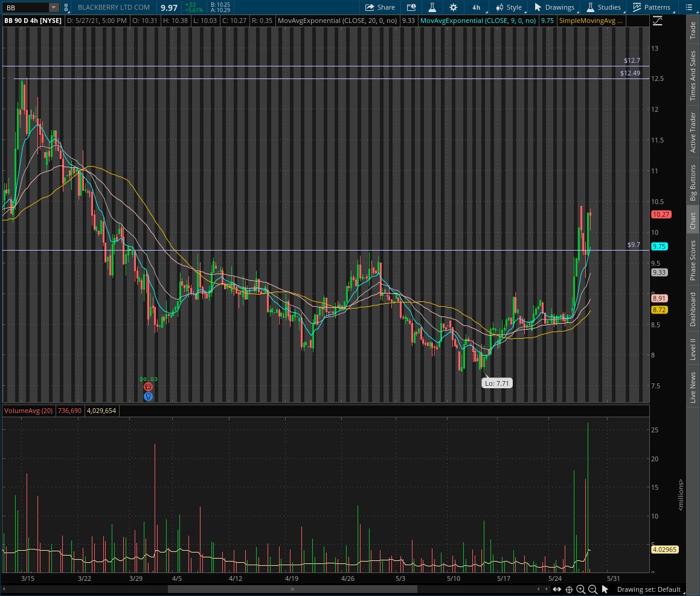Open the 4h timeframe selector
700x596 pixels.
coord(477,7)
